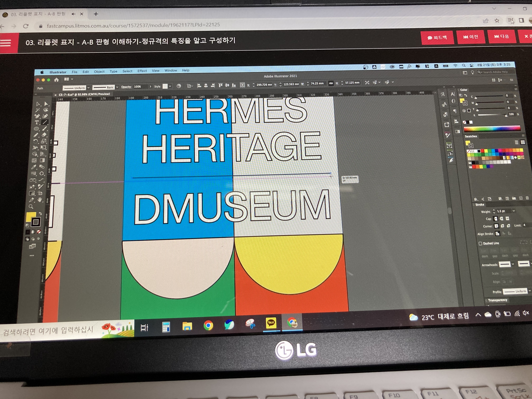
Task: Open the Effect menu
Action: click(x=142, y=71)
